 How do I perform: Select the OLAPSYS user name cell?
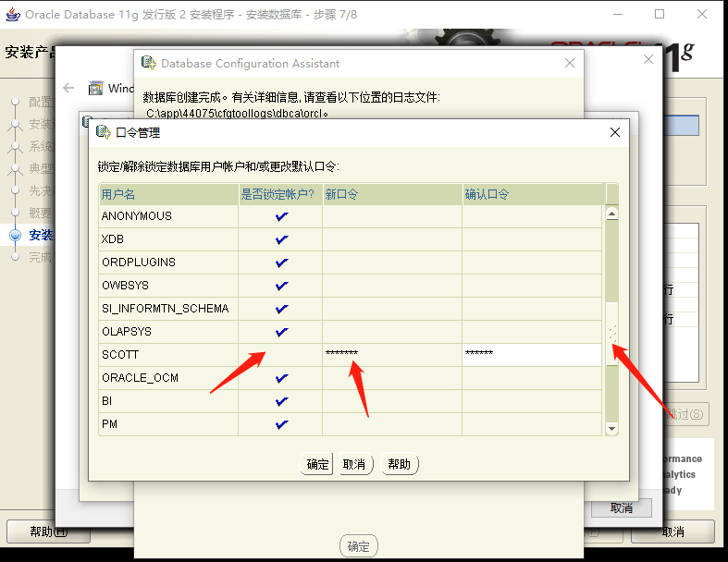tap(168, 332)
